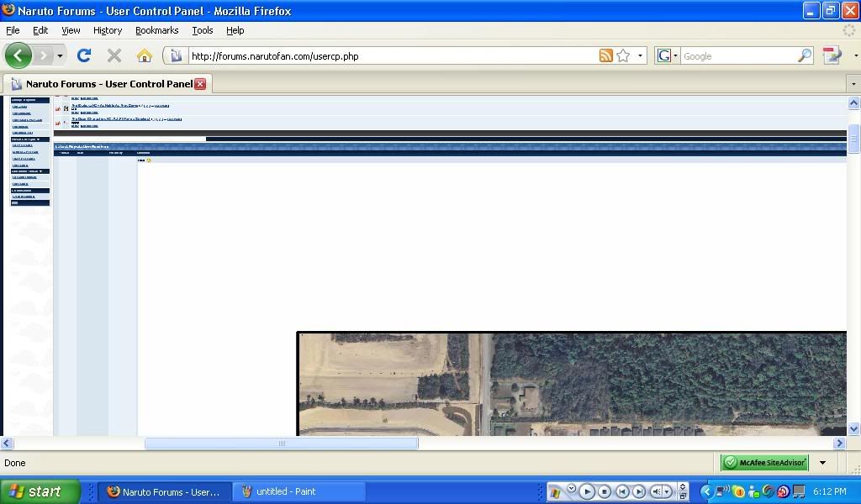861x504 pixels.
Task: Reload the page with the refresh icon
Action: tap(83, 55)
